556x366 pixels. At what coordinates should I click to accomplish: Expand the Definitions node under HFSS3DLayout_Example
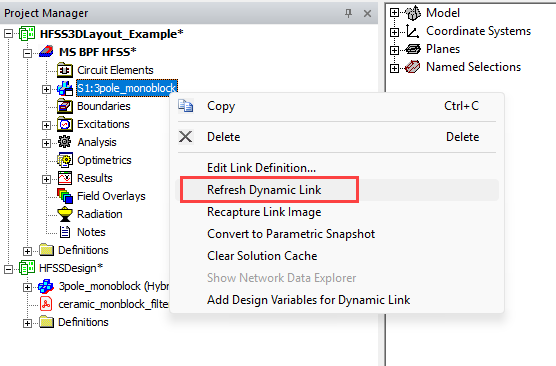tap(27, 251)
